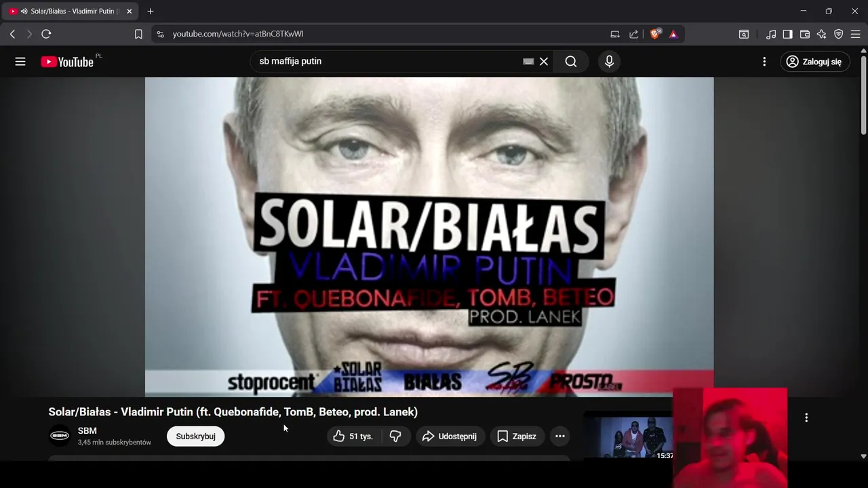Bookmark this page from the address bar
Viewport: 868px width, 488px height.
pyautogui.click(x=138, y=34)
